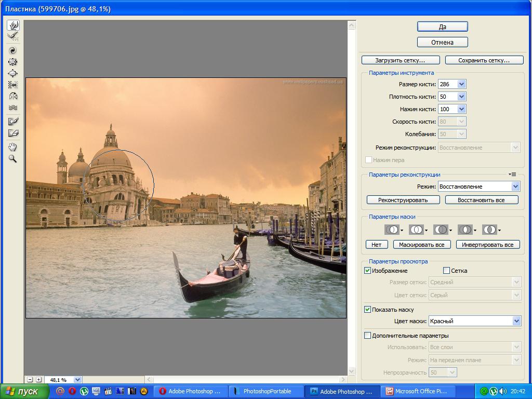This screenshot has height=399, width=532.
Task: Click the Загрузить сетку button
Action: pyautogui.click(x=400, y=60)
